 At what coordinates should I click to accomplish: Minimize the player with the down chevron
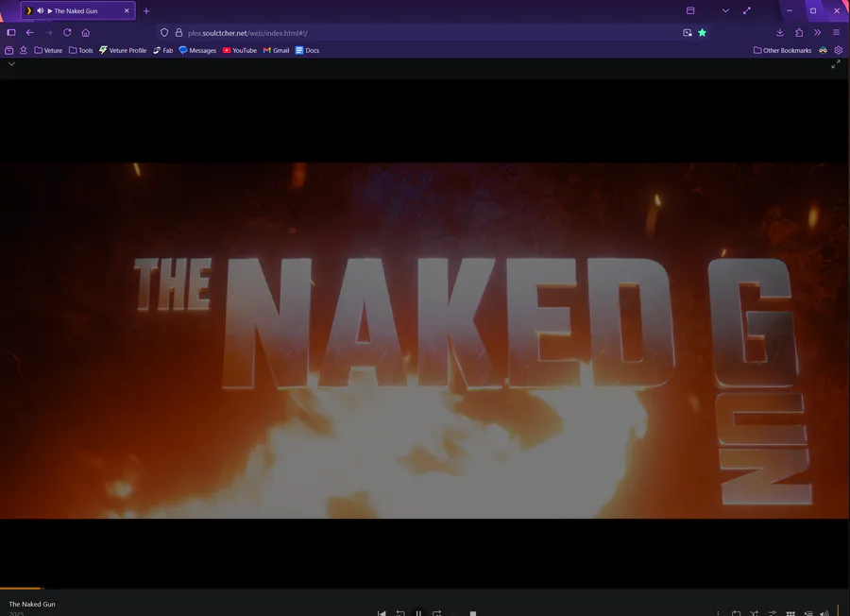pos(11,64)
